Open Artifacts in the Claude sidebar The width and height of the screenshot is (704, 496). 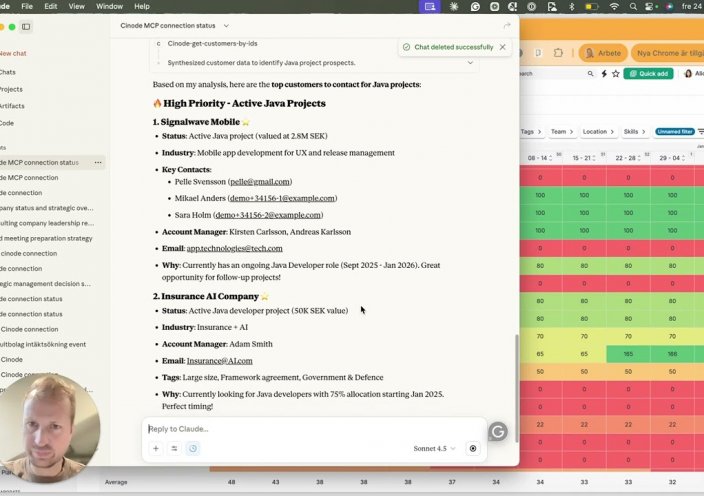click(12, 106)
